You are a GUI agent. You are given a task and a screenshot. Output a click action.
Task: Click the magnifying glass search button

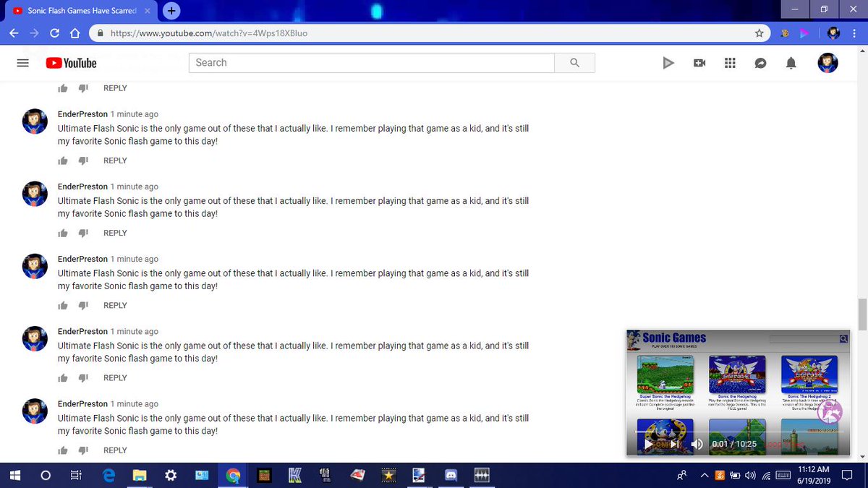575,63
